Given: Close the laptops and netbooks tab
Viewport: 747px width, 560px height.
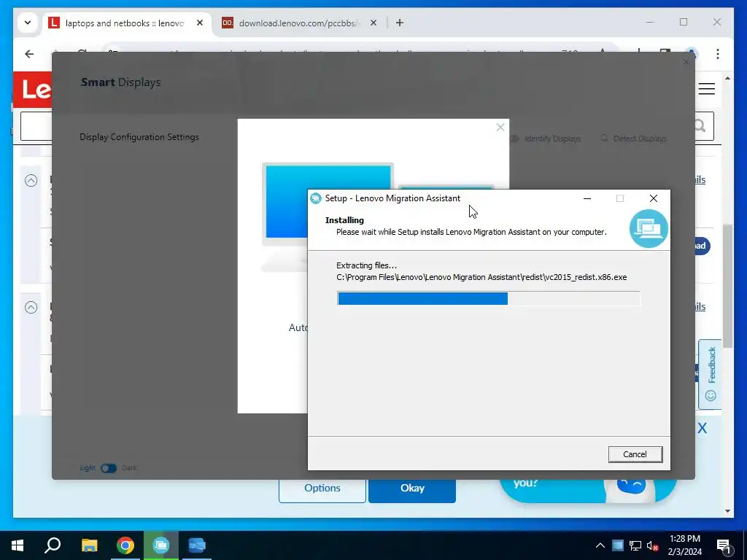Looking at the screenshot, I should (200, 23).
